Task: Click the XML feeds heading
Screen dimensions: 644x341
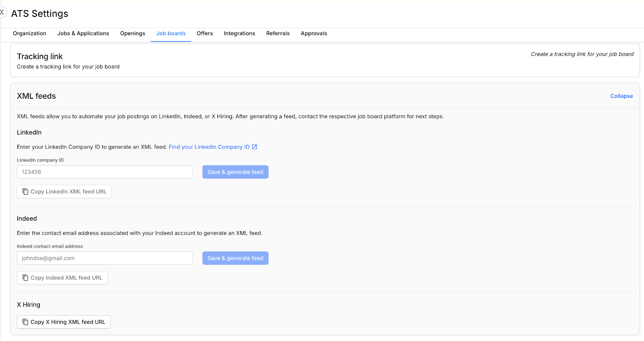Action: point(36,96)
